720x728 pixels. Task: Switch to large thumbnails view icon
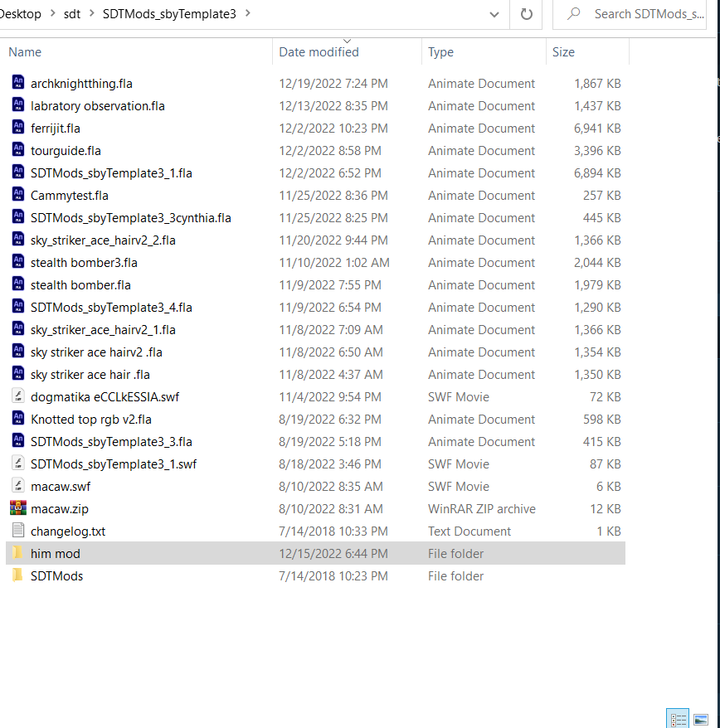(701, 719)
